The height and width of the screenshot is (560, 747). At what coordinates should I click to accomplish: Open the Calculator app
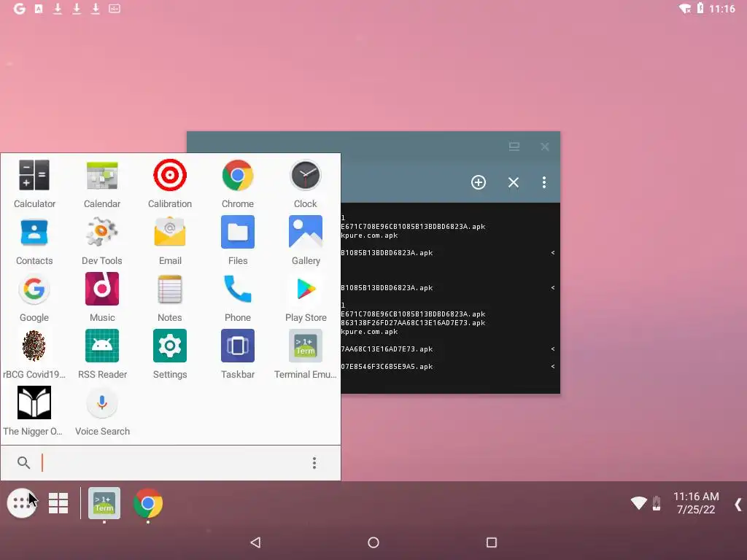34,184
